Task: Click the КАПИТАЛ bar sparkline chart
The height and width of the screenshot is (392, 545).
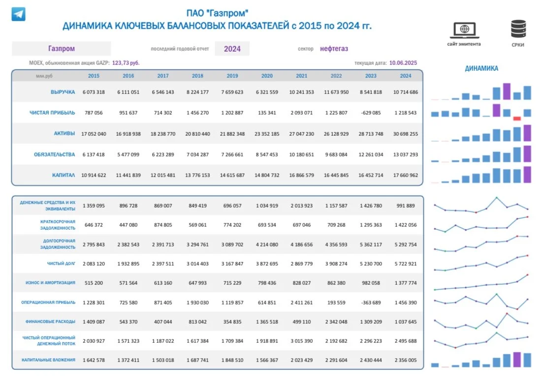Action: click(x=481, y=175)
